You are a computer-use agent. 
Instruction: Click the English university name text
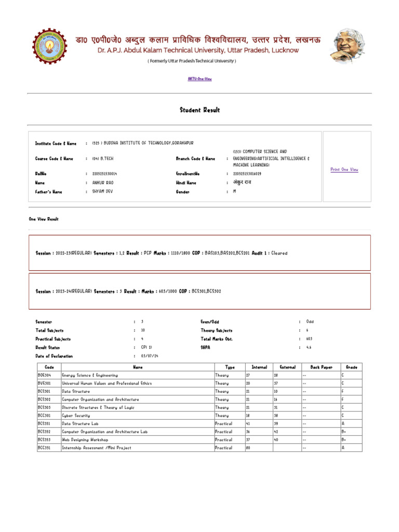coord(198,50)
